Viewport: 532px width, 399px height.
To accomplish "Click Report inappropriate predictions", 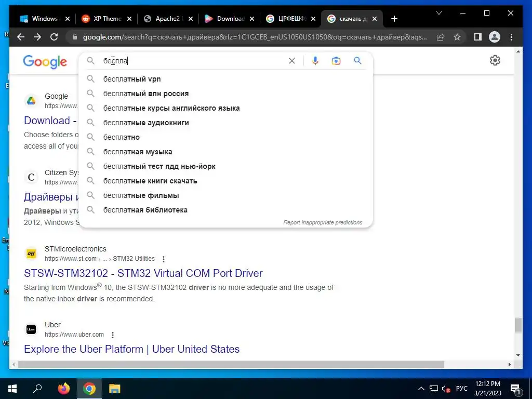I will (323, 222).
